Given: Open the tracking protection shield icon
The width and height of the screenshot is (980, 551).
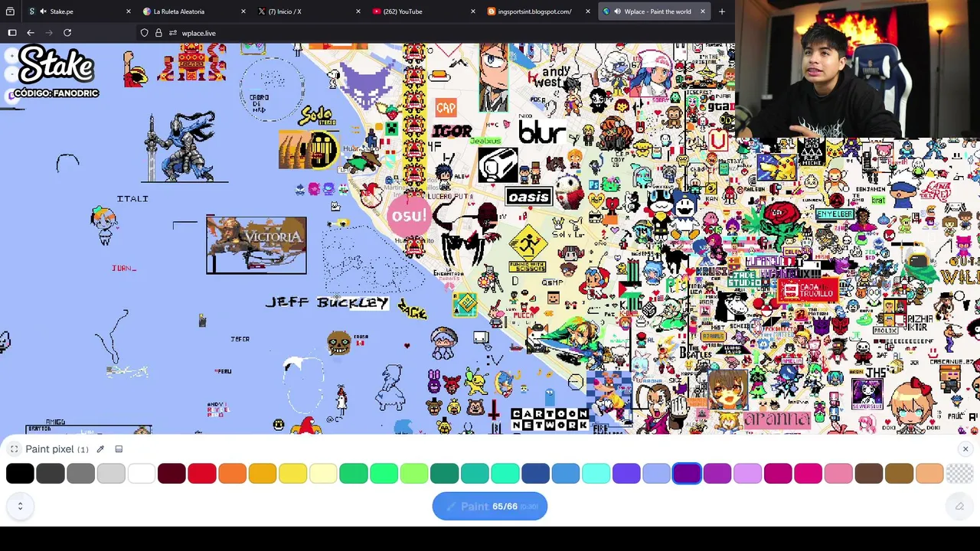Looking at the screenshot, I should click(x=144, y=33).
